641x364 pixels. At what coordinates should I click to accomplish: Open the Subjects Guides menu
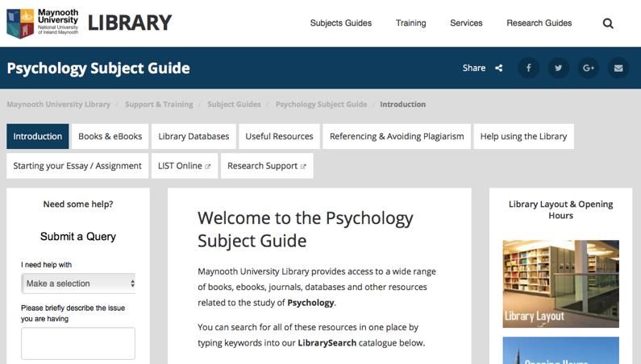(x=341, y=23)
